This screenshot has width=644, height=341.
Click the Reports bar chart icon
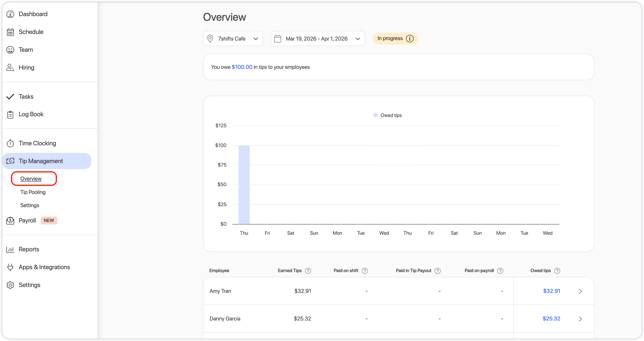pos(10,249)
